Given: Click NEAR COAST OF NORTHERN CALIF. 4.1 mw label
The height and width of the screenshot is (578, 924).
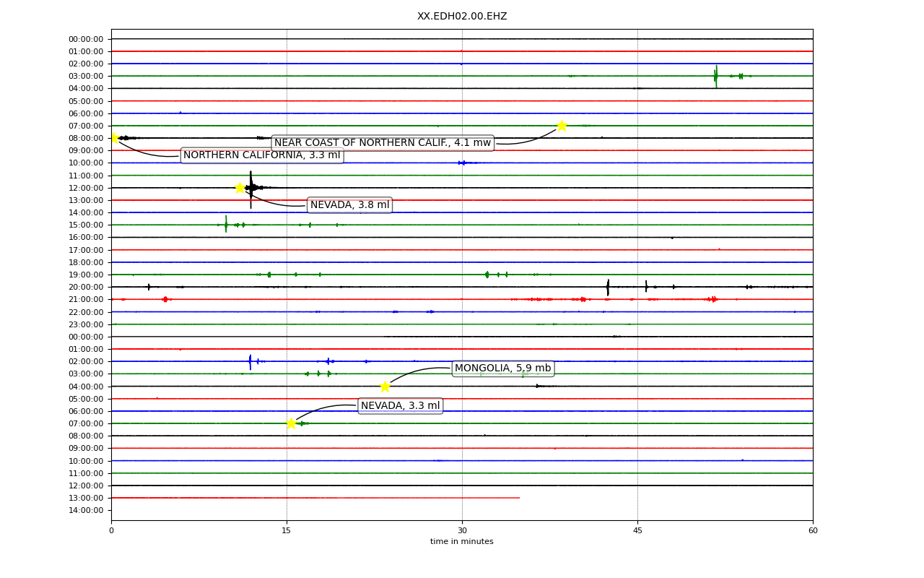Looking at the screenshot, I should (383, 143).
